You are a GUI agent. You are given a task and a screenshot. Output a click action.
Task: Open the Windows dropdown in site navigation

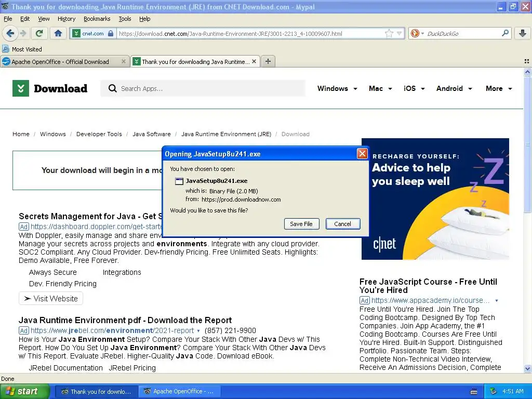[x=337, y=88]
